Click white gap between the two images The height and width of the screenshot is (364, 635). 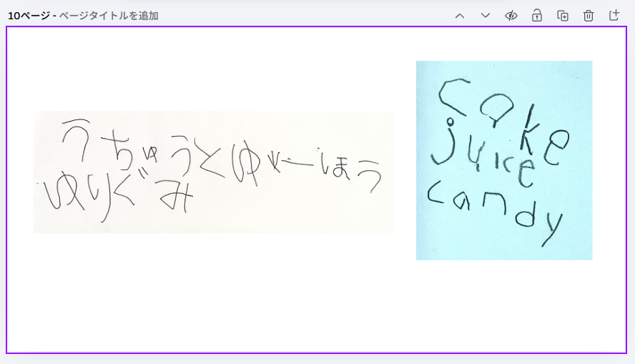coord(405,172)
